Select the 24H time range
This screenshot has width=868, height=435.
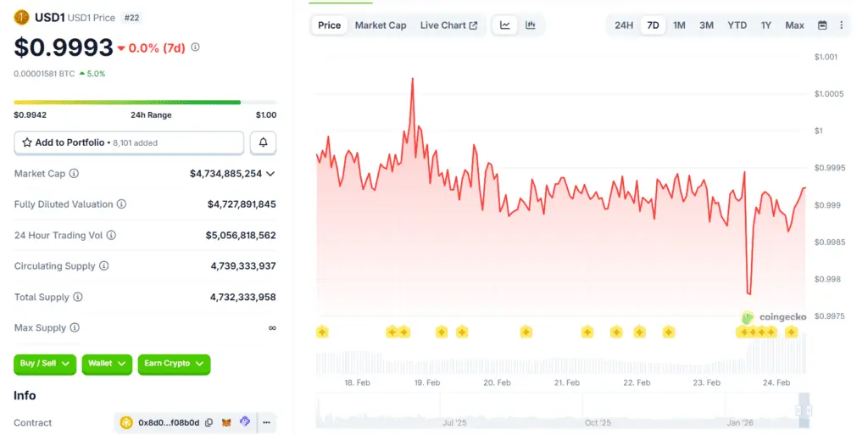pyautogui.click(x=624, y=25)
